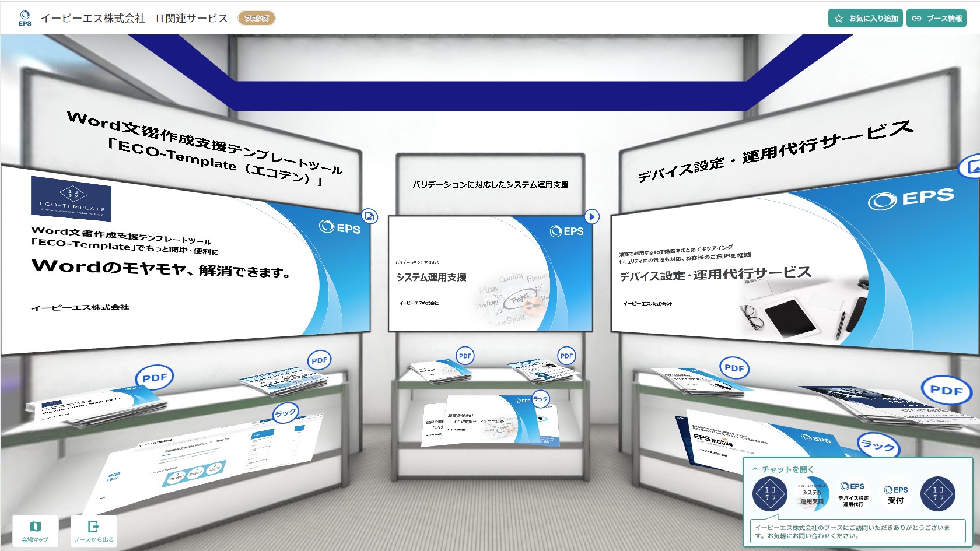Select デバイス設定運用代行 chat avatar
The width and height of the screenshot is (980, 551).
(x=853, y=494)
